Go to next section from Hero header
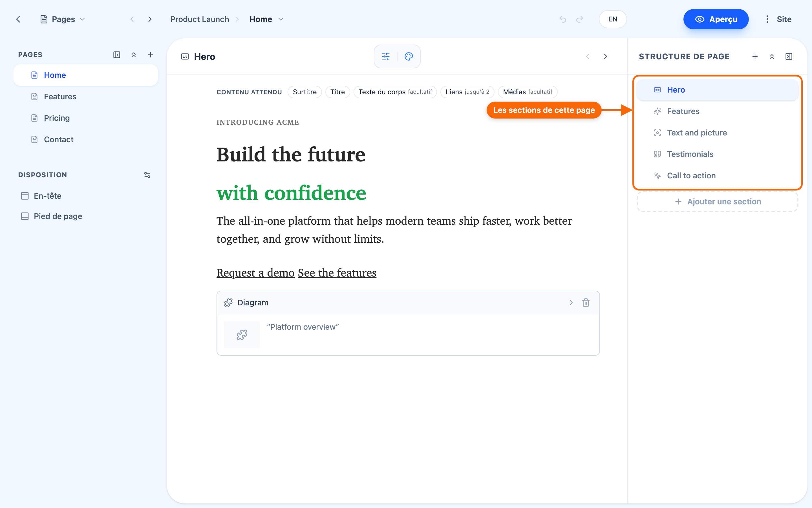The width and height of the screenshot is (812, 508). 606,56
